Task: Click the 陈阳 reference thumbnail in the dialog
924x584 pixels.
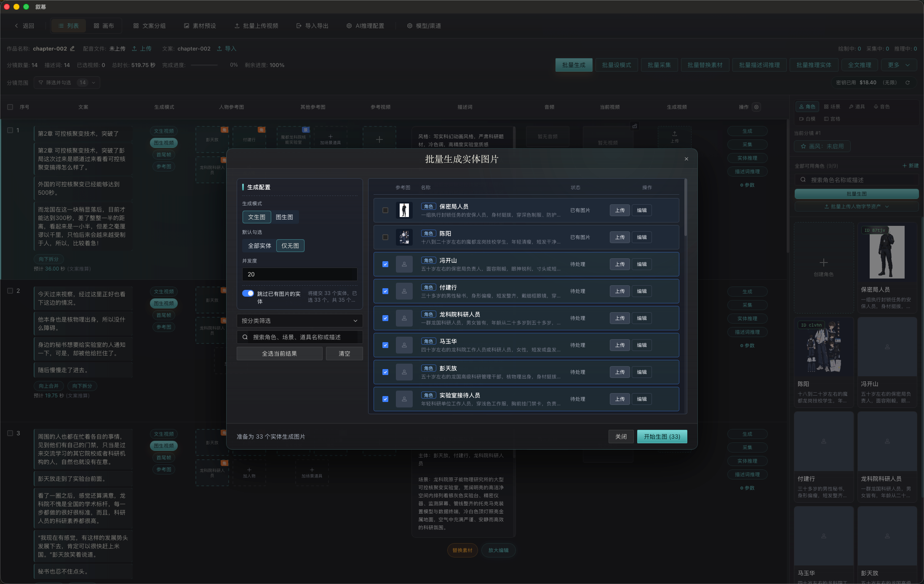Action: coord(404,237)
